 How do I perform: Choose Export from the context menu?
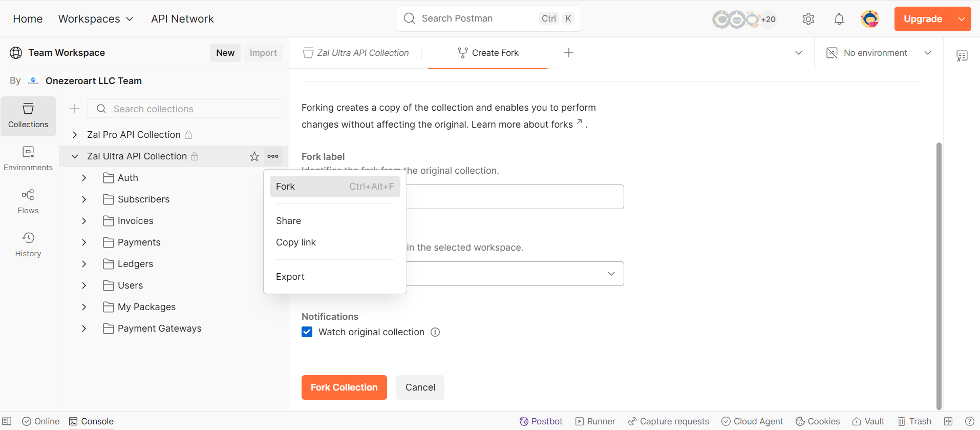[335, 277]
